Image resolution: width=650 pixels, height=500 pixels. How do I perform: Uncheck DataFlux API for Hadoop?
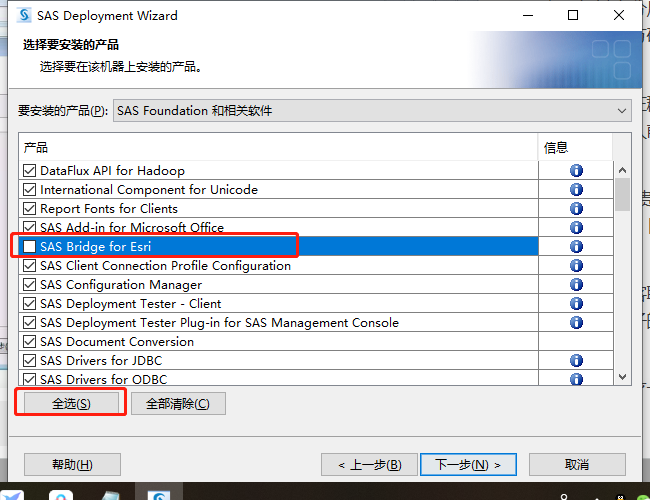[29, 170]
